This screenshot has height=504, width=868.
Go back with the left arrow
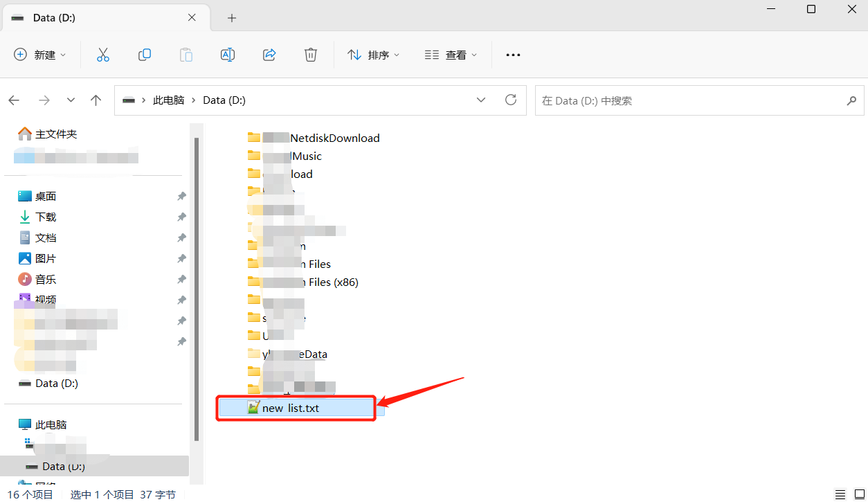pos(14,100)
